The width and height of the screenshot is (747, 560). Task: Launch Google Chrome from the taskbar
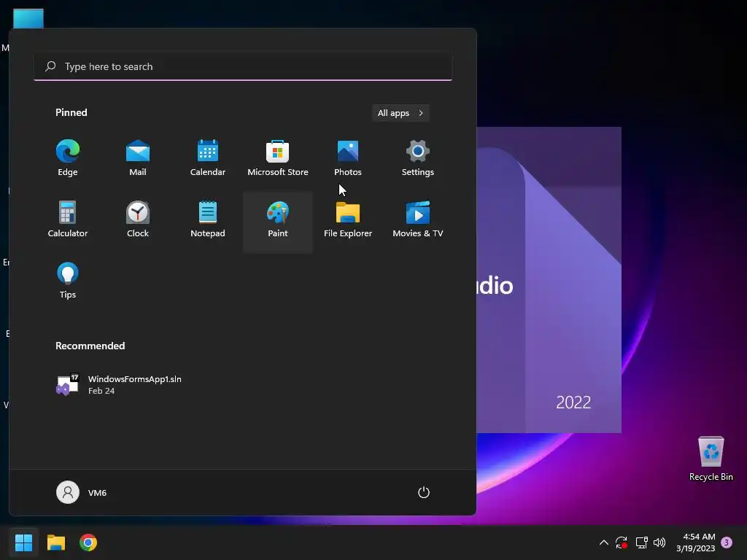88,542
